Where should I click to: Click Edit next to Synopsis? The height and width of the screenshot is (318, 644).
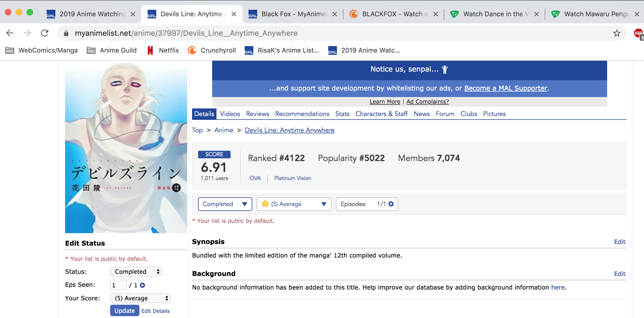coord(620,242)
